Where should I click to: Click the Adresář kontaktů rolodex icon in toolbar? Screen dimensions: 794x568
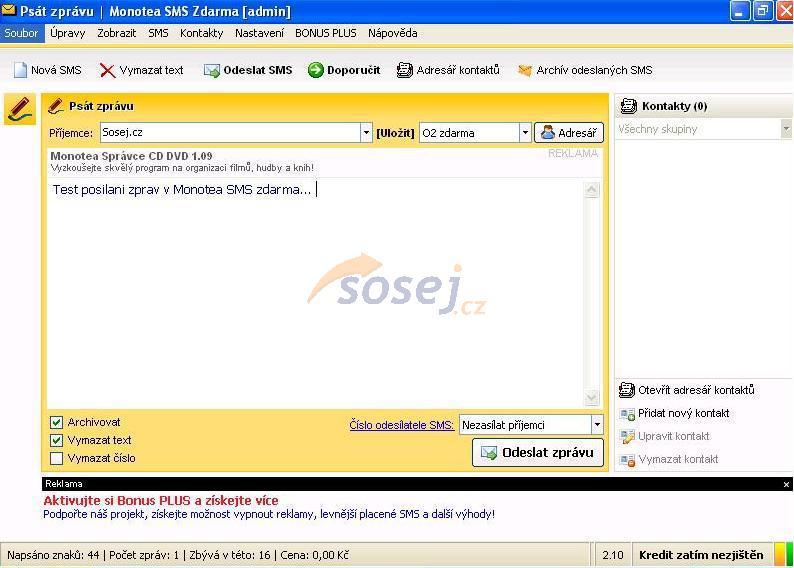click(x=404, y=70)
